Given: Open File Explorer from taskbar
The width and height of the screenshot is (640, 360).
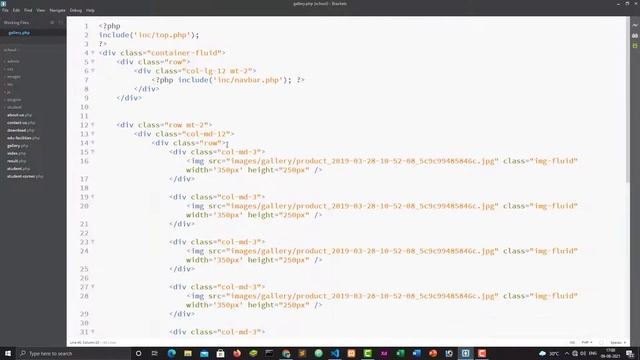Looking at the screenshot, I should pos(188,353).
